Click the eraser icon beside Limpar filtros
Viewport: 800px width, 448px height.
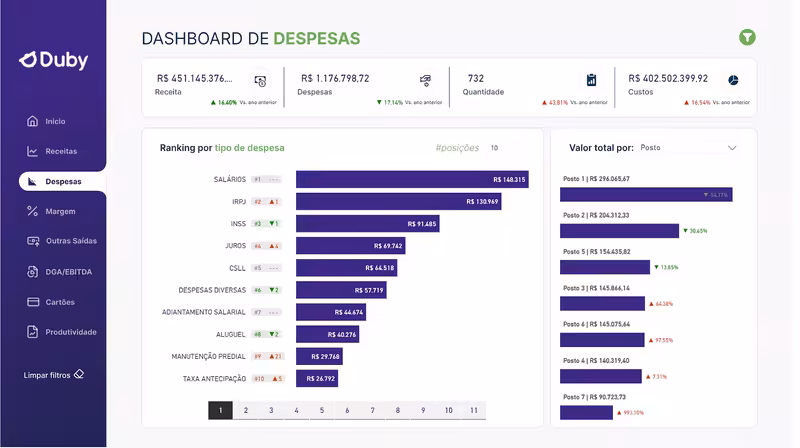point(79,375)
